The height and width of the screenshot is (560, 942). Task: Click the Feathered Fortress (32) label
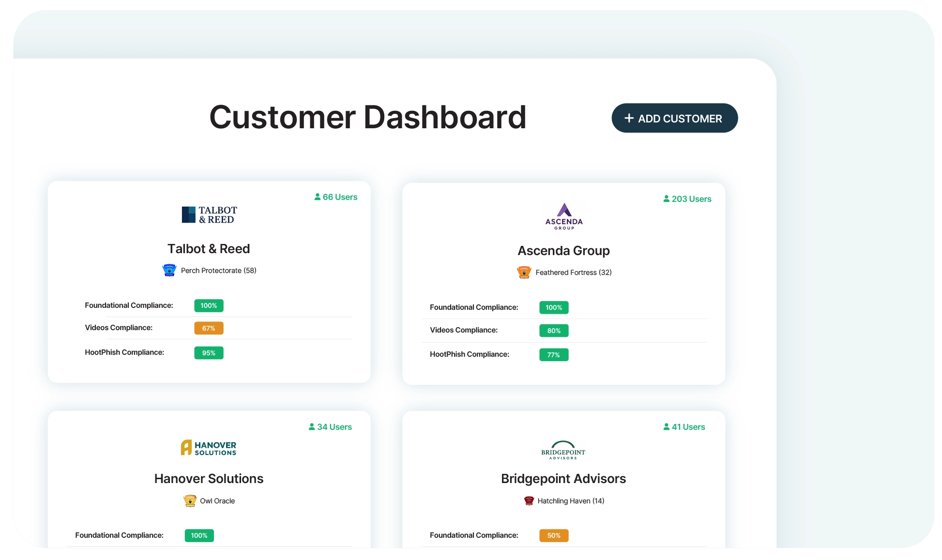point(573,272)
